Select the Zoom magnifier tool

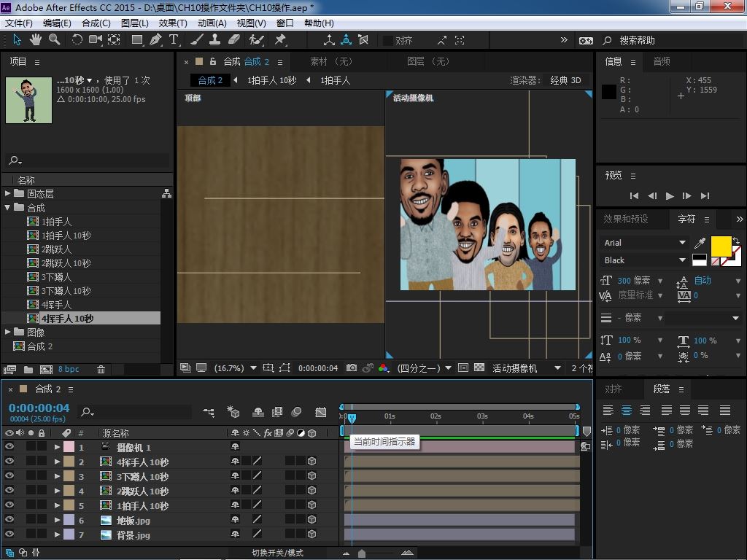pos(54,40)
